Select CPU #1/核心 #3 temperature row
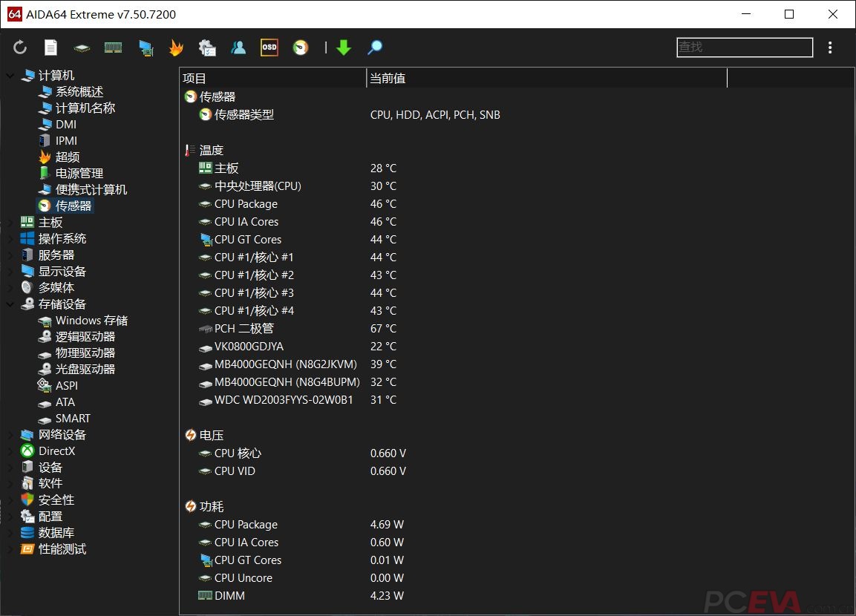856x616 pixels. click(254, 293)
